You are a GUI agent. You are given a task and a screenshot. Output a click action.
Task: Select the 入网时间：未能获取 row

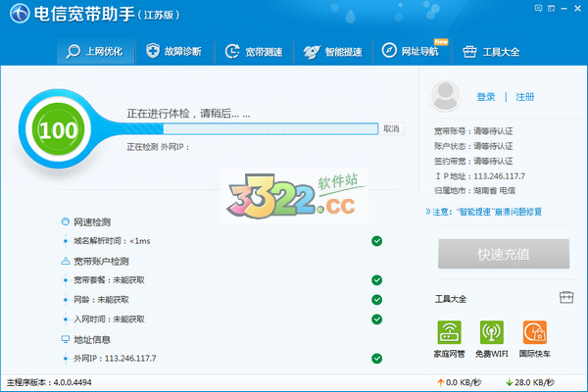point(222,319)
